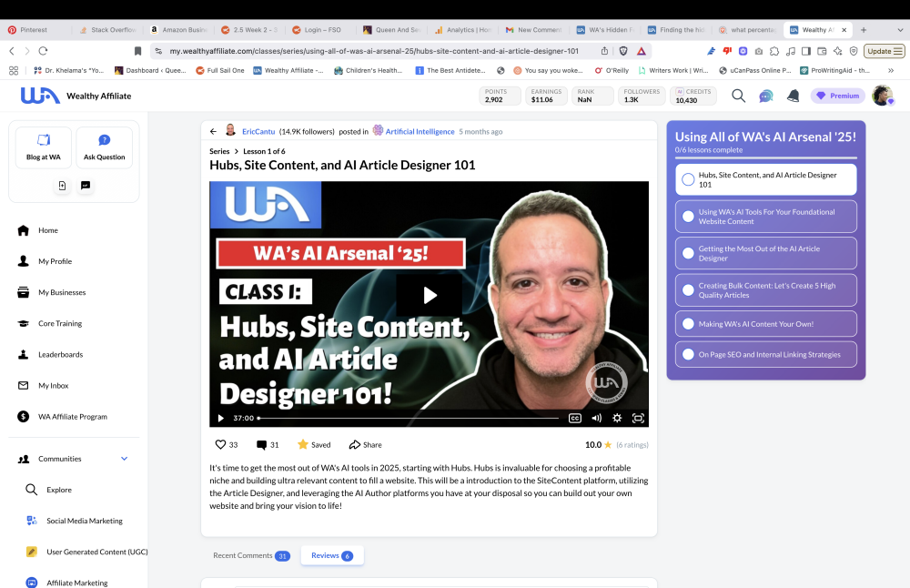Toggle closed captions CC on video
This screenshot has width=910, height=588.
point(574,418)
